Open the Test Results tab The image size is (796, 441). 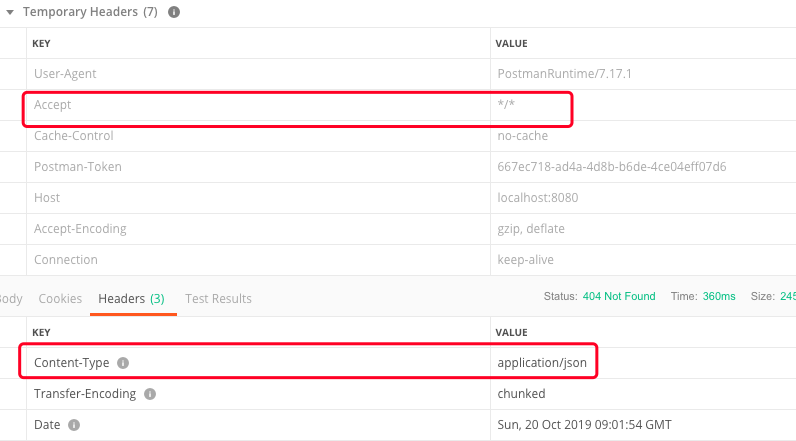(x=218, y=299)
